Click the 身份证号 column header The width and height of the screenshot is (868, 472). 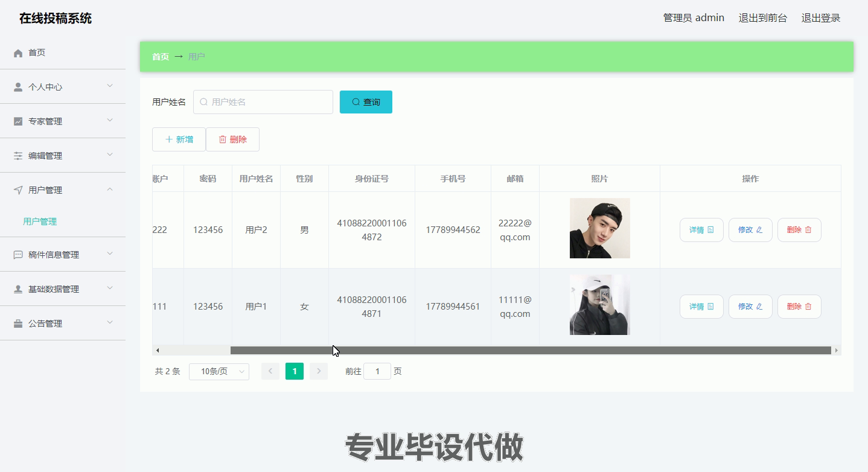pos(372,179)
